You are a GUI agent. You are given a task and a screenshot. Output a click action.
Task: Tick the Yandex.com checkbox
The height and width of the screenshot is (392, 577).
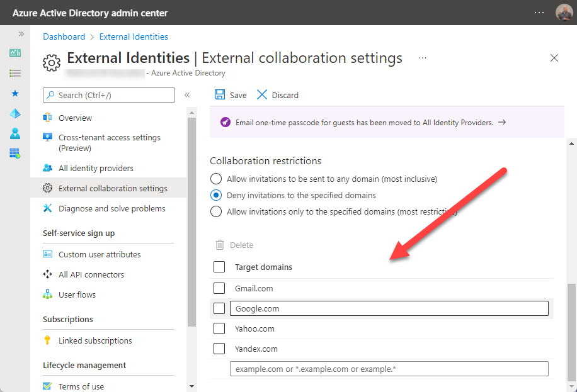(219, 349)
